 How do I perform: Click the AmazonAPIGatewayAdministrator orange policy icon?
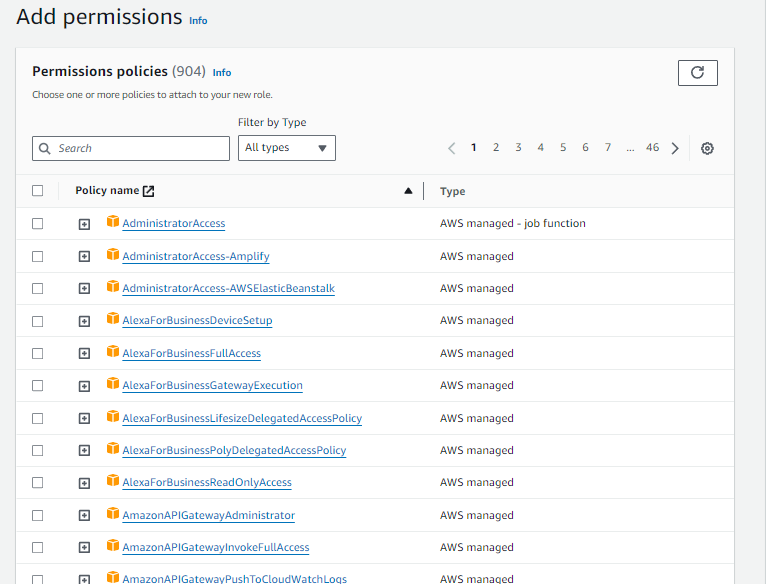(113, 514)
